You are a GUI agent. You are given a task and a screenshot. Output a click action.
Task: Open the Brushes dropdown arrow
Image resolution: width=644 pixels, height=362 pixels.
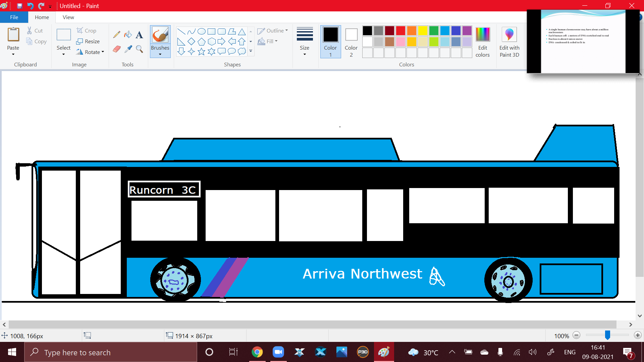(160, 54)
